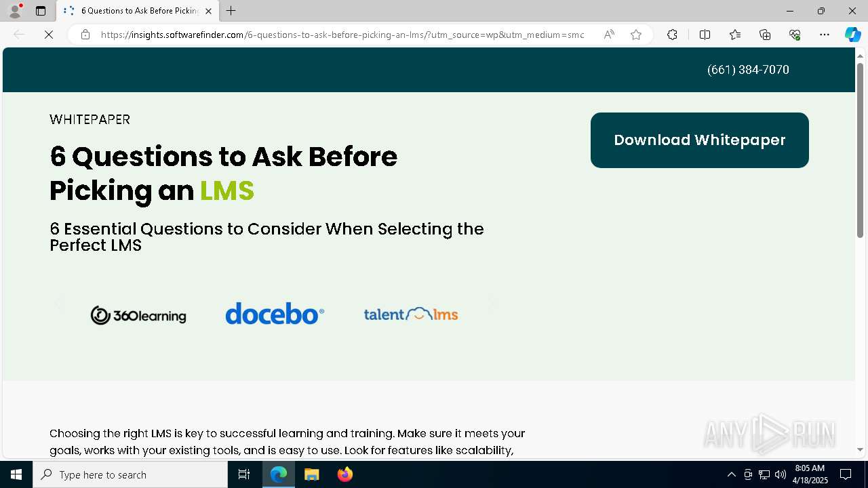Toggle Split screen view

[x=705, y=35]
